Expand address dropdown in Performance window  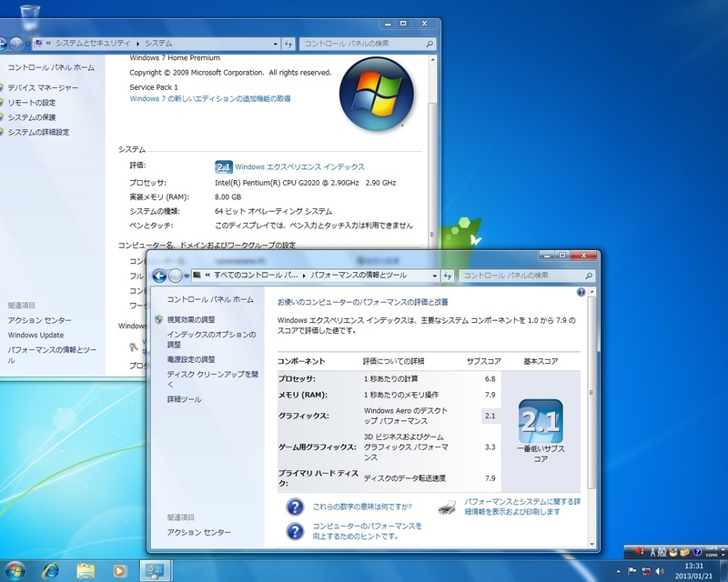435,276
